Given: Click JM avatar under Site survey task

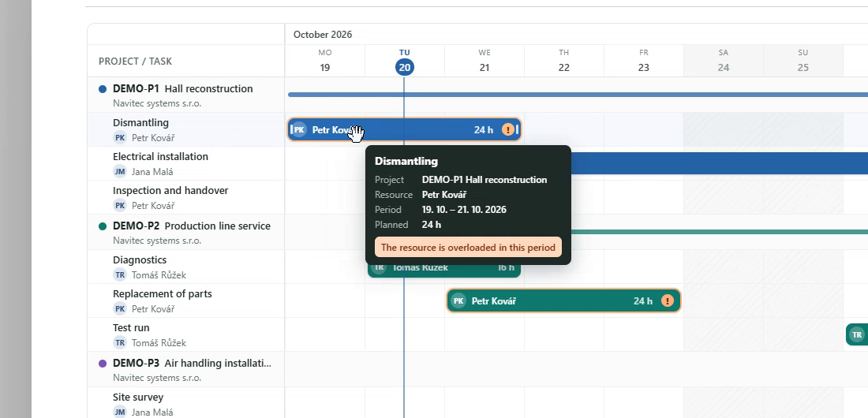Looking at the screenshot, I should tap(120, 412).
